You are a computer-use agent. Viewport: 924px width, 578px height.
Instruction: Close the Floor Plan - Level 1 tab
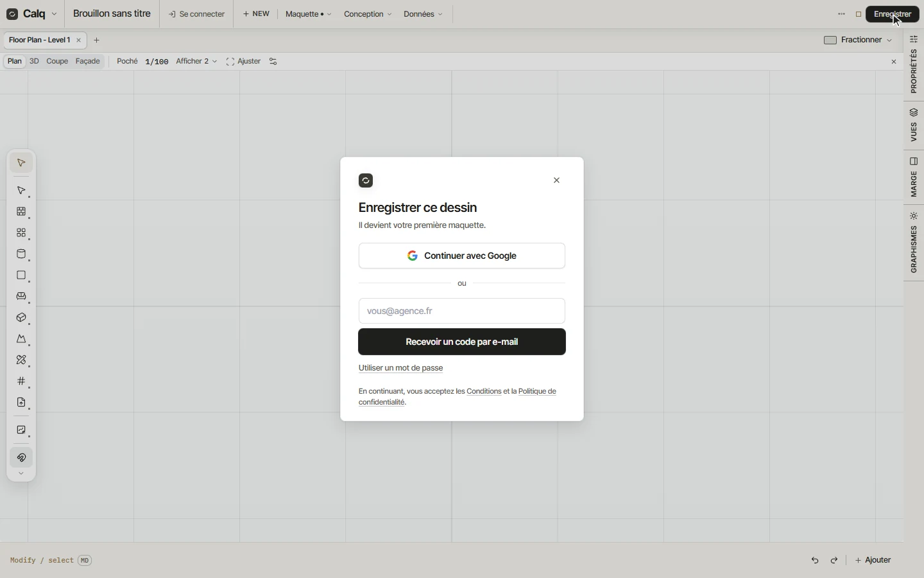[x=79, y=40]
